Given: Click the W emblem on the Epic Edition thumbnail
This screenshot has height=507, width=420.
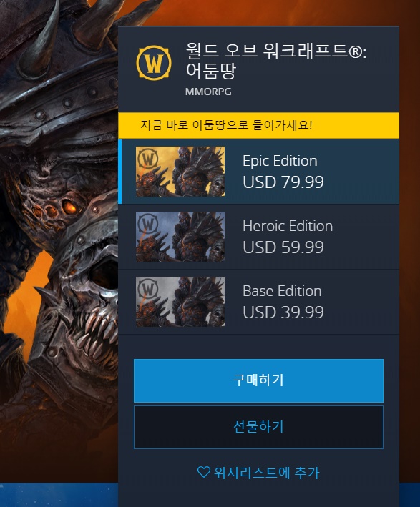Looking at the screenshot, I should (147, 159).
